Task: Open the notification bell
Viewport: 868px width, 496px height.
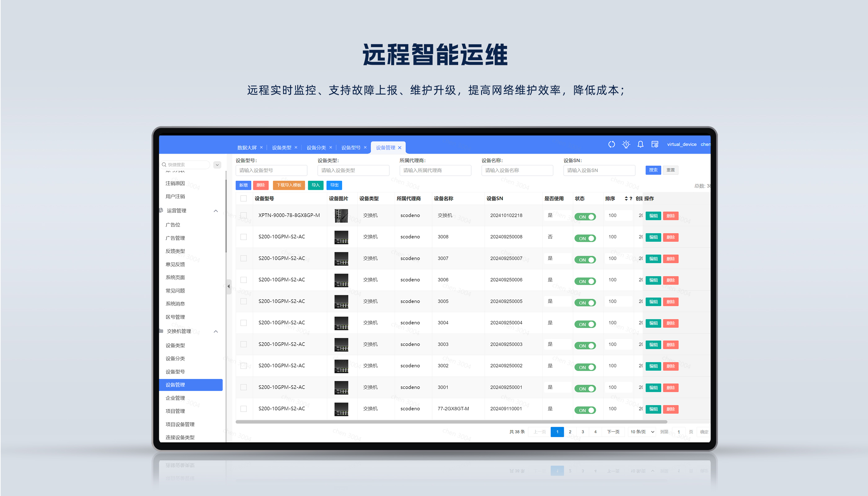Action: click(x=640, y=144)
